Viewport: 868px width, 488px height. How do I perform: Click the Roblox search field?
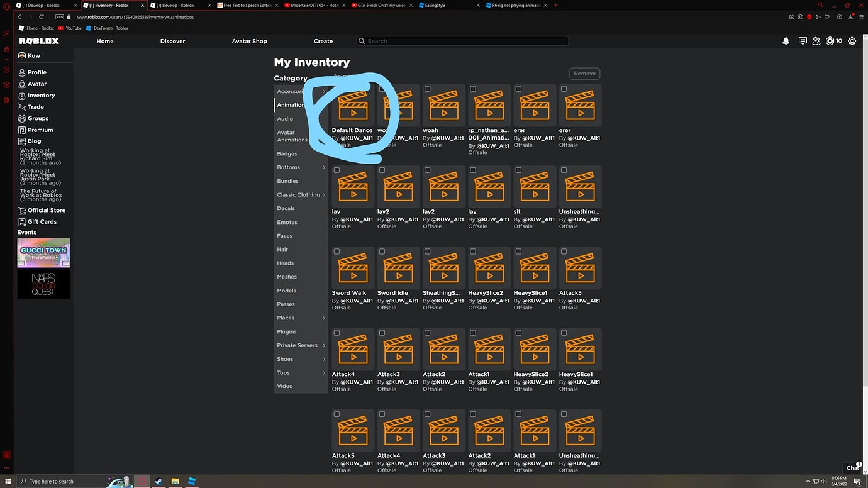click(x=462, y=41)
